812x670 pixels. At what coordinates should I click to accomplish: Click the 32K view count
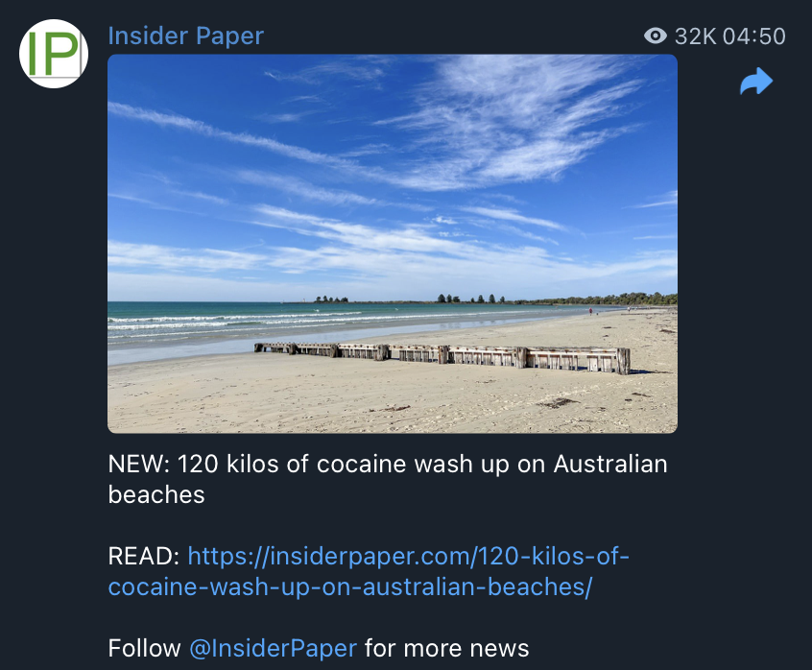[696, 36]
